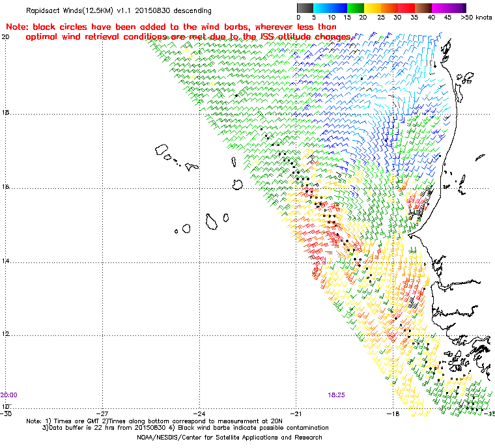Screen dimensions: 495x448
Task: Click the green 15-20 knots legend segment
Action: coord(356,8)
